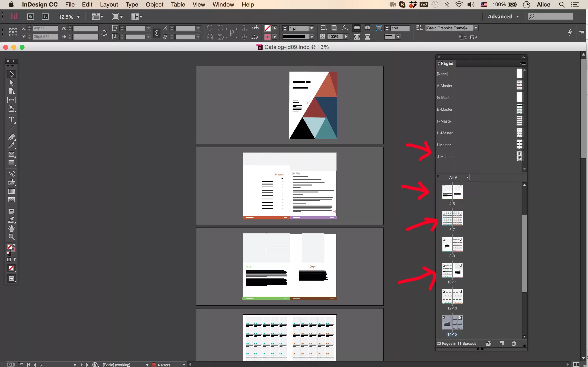The width and height of the screenshot is (588, 367).
Task: Open the Object menu
Action: (154, 4)
